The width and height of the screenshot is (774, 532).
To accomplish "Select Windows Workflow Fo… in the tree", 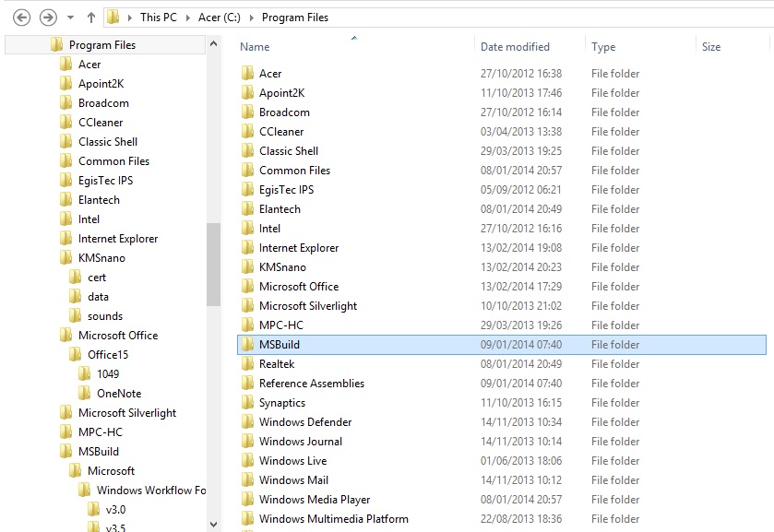I will tap(151, 491).
